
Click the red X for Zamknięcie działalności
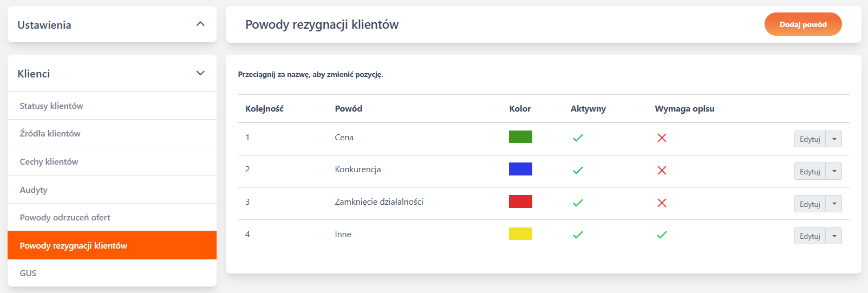click(x=662, y=203)
